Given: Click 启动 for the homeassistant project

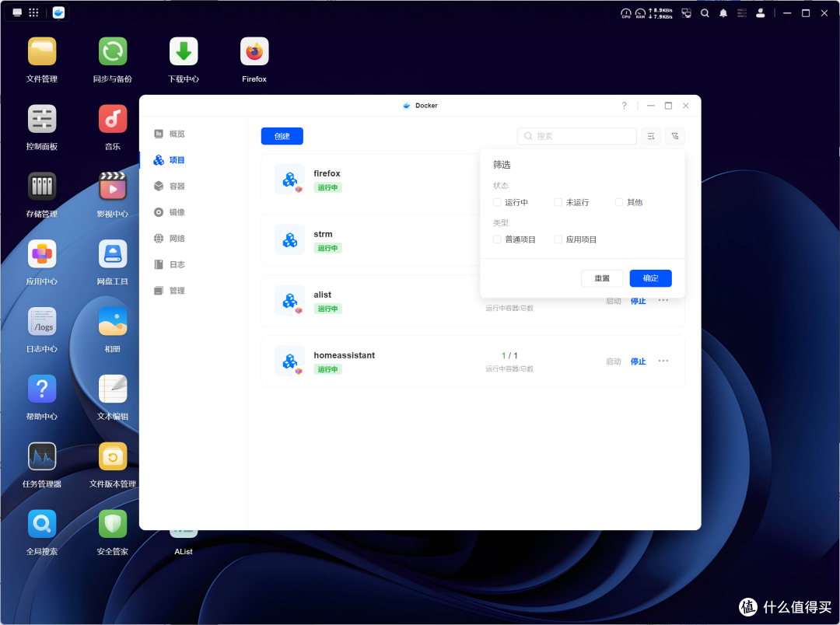Looking at the screenshot, I should tap(614, 361).
